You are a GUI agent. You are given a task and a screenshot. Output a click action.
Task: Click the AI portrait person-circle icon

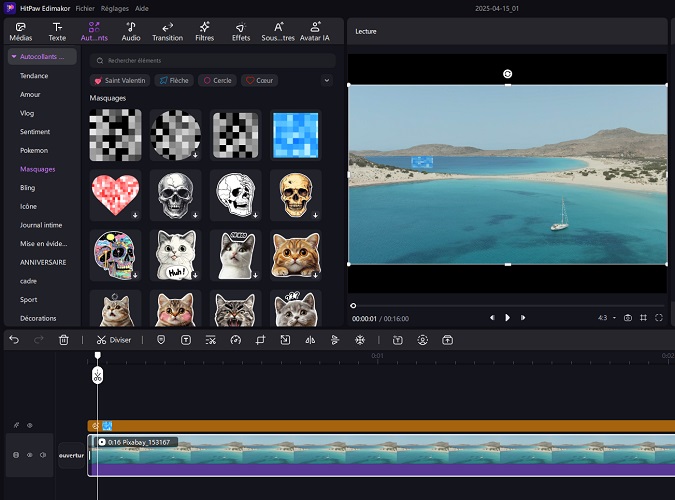423,340
